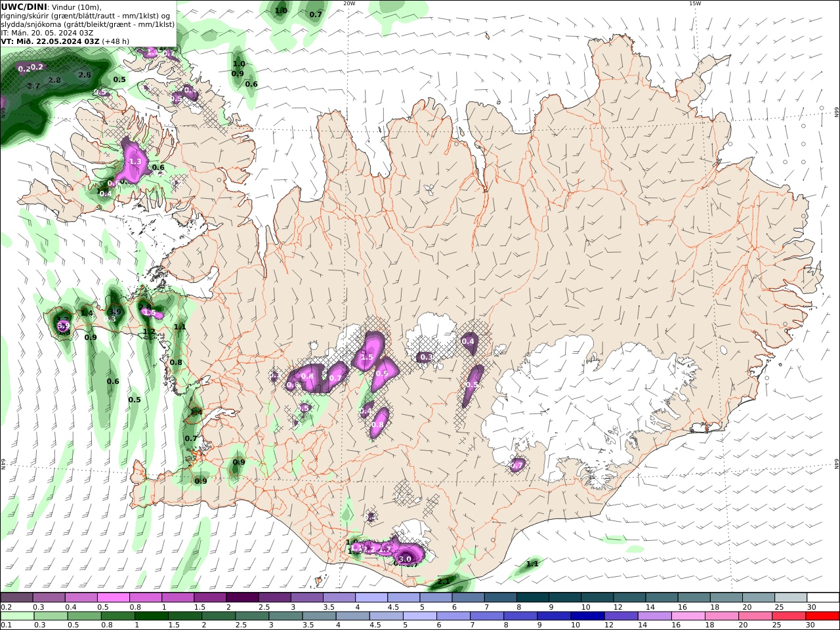The width and height of the screenshot is (840, 630).
Task: Click the 20W longitude label at top
Action: [x=349, y=3]
